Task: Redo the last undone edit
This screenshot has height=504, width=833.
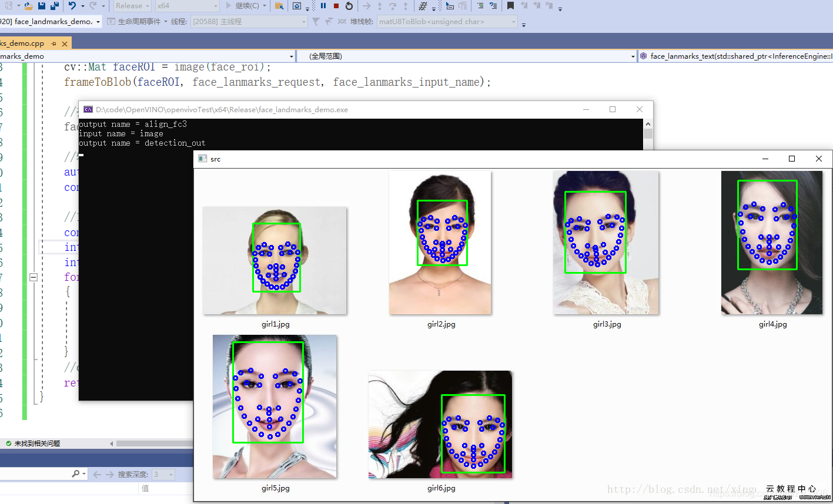Action: coord(93,6)
